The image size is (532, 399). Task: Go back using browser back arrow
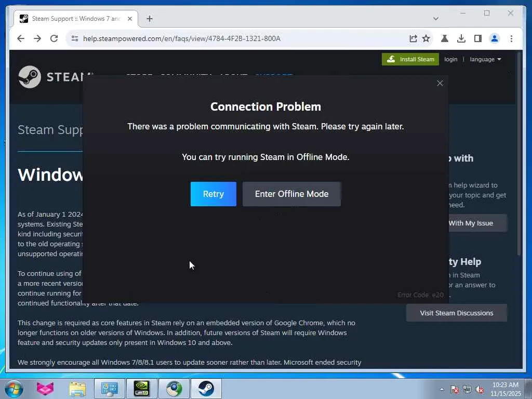21,38
